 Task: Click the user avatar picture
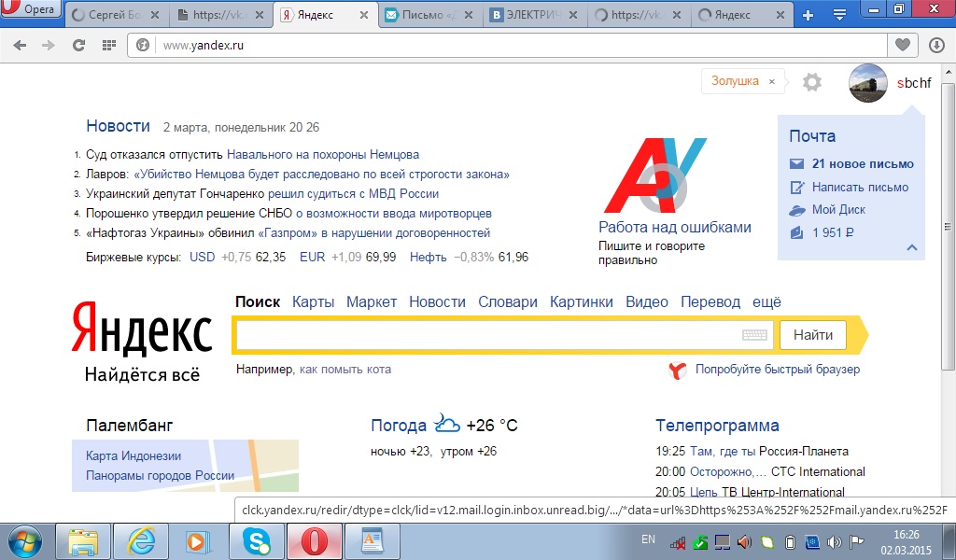click(867, 83)
